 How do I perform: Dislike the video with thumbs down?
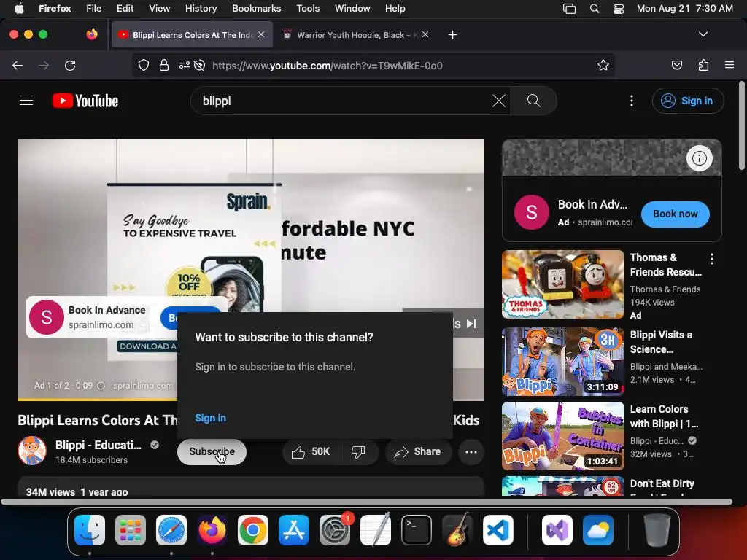coord(358,452)
